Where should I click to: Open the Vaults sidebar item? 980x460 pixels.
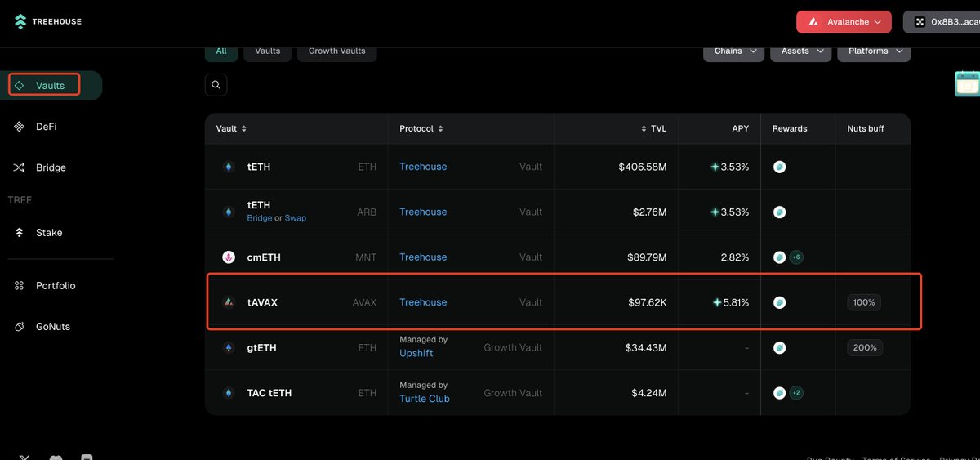click(51, 85)
